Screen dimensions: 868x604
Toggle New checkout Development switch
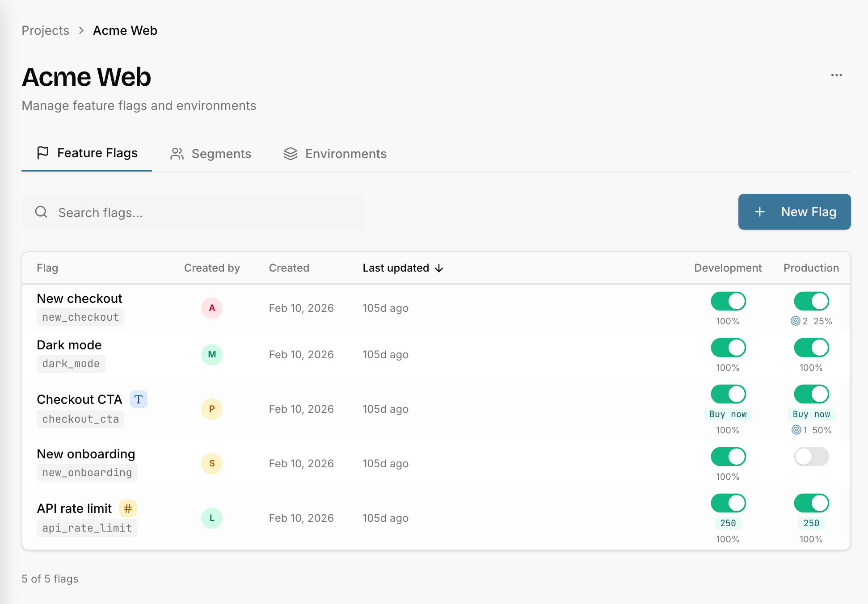click(x=728, y=301)
